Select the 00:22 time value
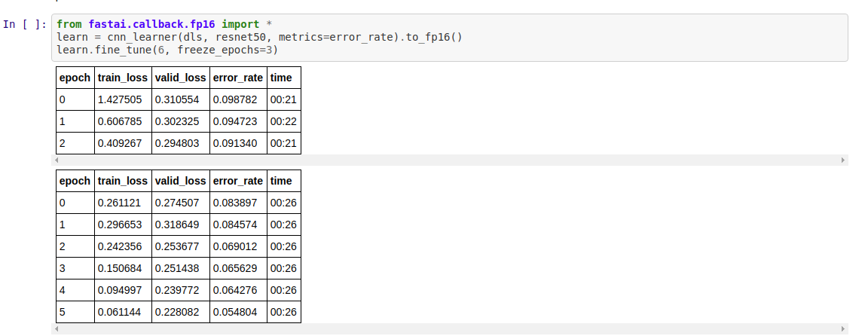The width and height of the screenshot is (868, 336). 281,121
